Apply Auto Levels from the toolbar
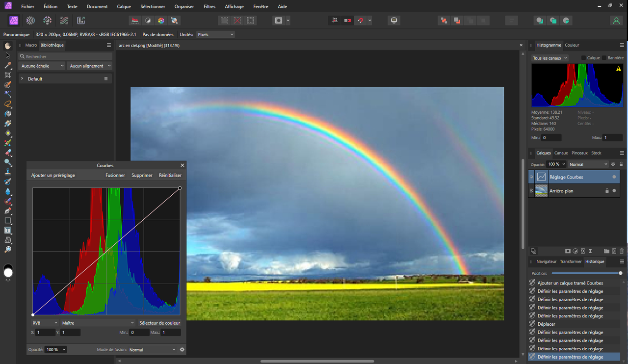This screenshot has width=628, height=364. click(x=134, y=21)
